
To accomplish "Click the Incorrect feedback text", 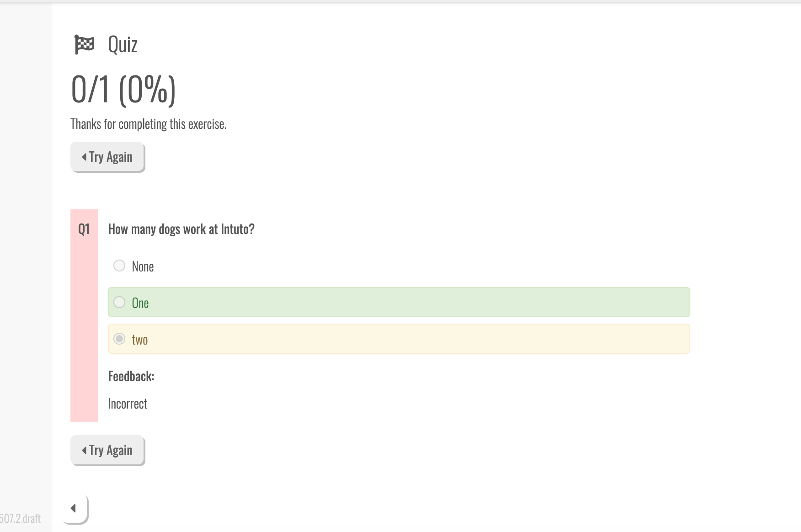I will click(128, 404).
